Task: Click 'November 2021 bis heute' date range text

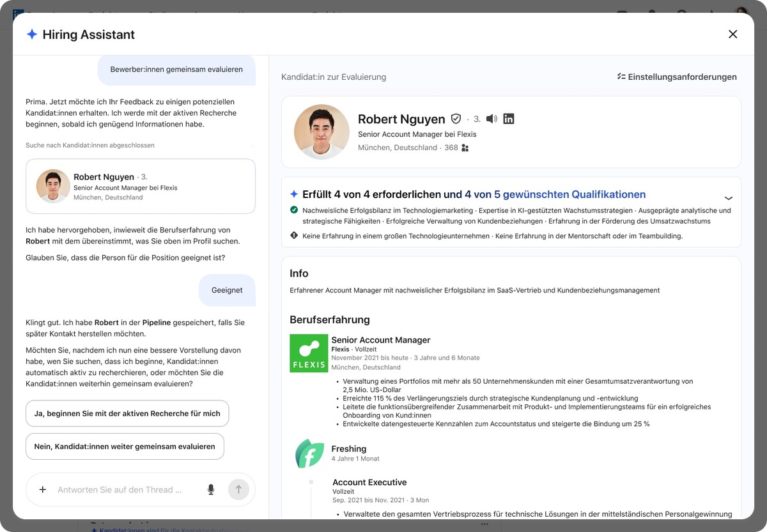Action: pos(369,358)
